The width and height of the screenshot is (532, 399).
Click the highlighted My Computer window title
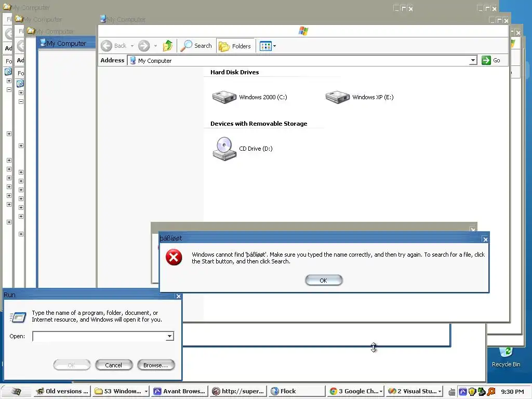66,44
